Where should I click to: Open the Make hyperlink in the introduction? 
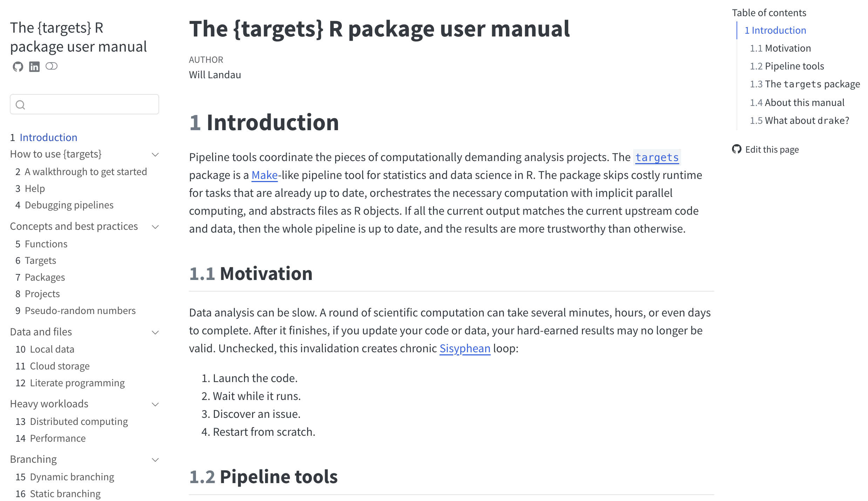pos(265,175)
